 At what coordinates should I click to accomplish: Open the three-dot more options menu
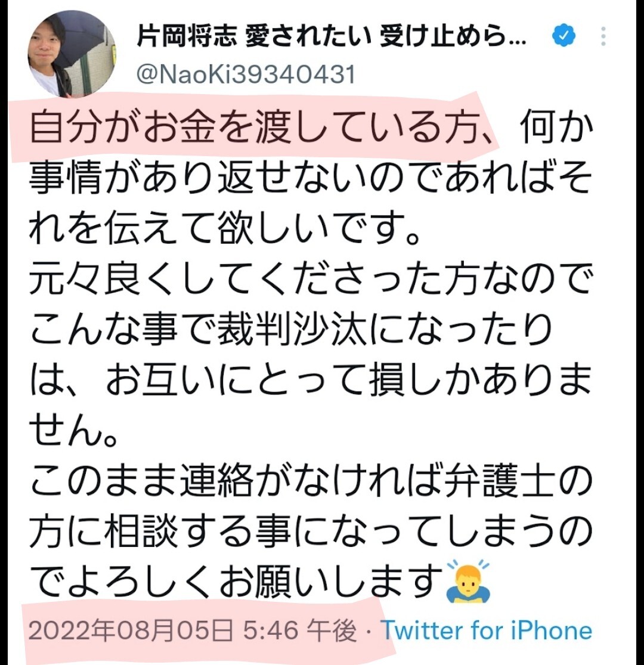pyautogui.click(x=603, y=36)
